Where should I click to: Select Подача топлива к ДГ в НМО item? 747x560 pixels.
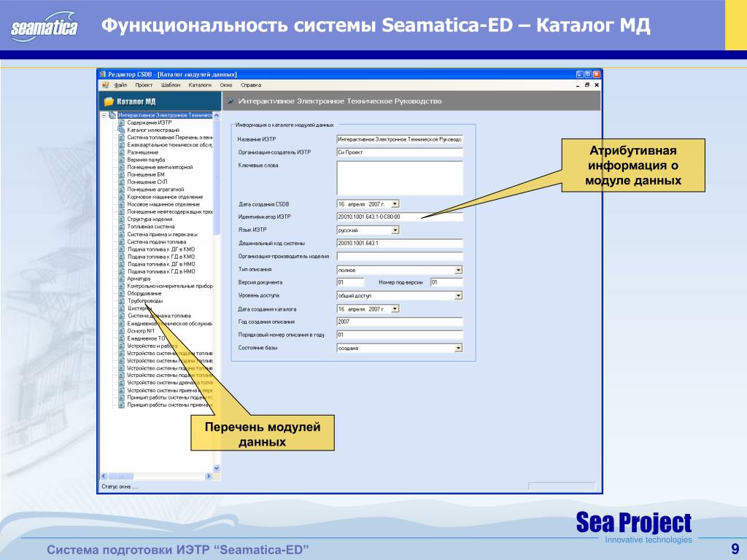(x=161, y=264)
